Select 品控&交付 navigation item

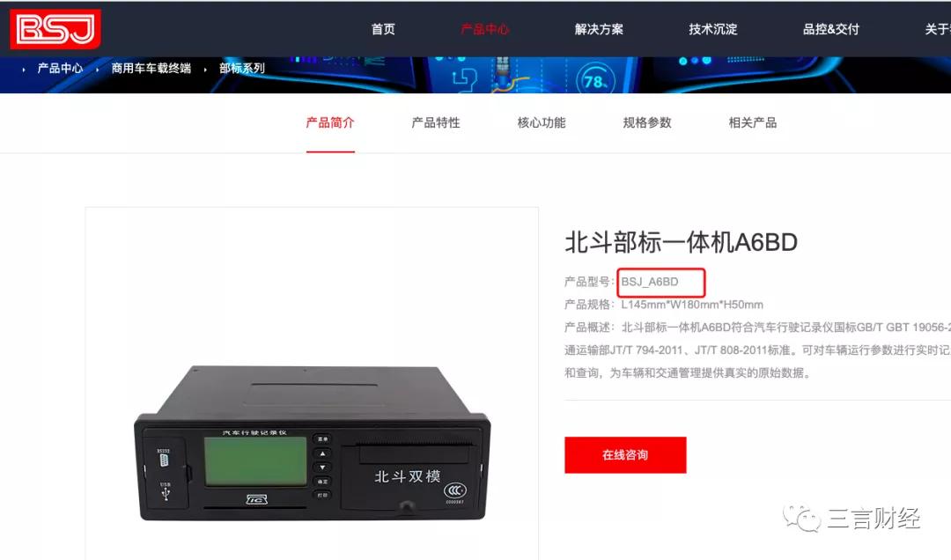tap(831, 29)
